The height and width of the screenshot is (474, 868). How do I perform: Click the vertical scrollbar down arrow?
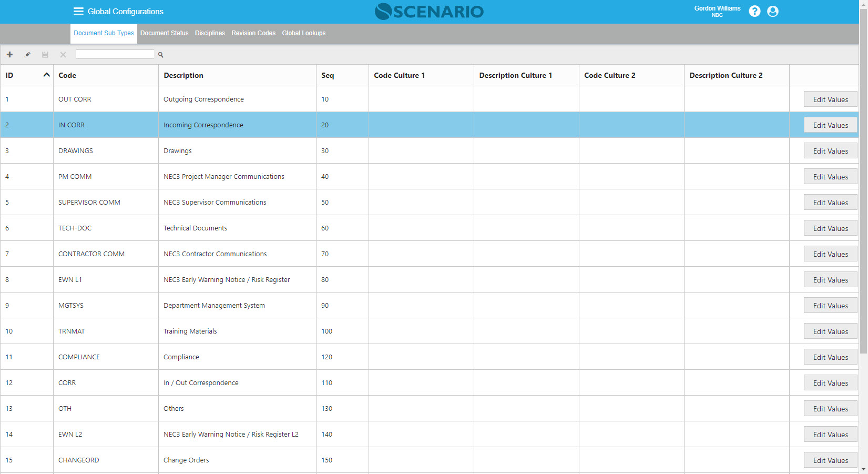(x=863, y=469)
